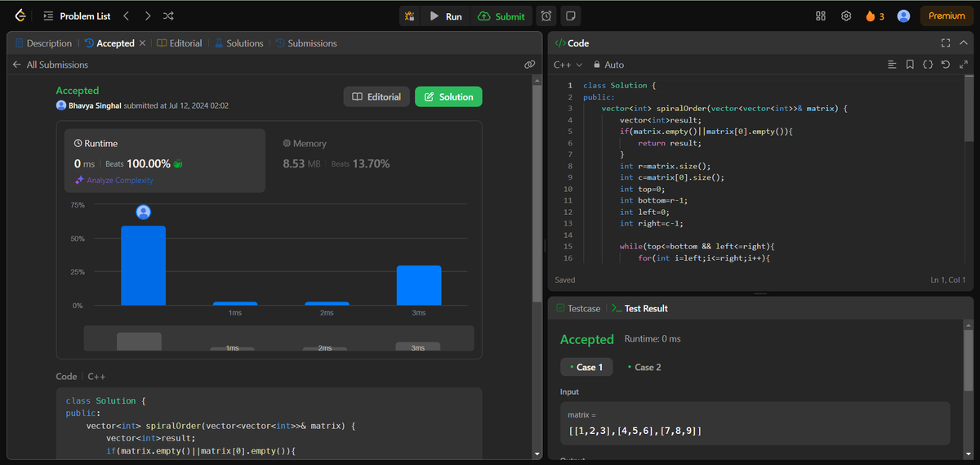
Task: Click the Ln 1, Col 1 indicator
Action: coord(948,279)
